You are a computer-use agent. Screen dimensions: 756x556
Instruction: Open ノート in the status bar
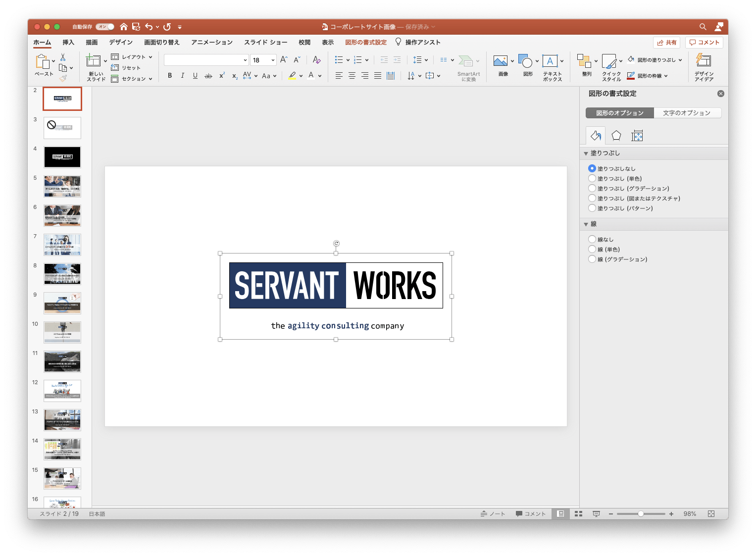pyautogui.click(x=493, y=514)
